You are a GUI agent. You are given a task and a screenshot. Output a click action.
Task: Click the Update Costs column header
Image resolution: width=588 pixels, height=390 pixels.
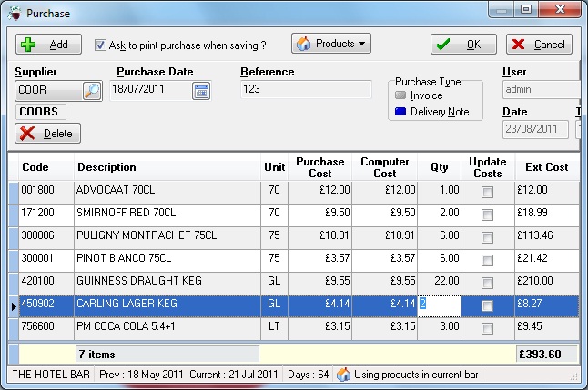click(x=488, y=167)
